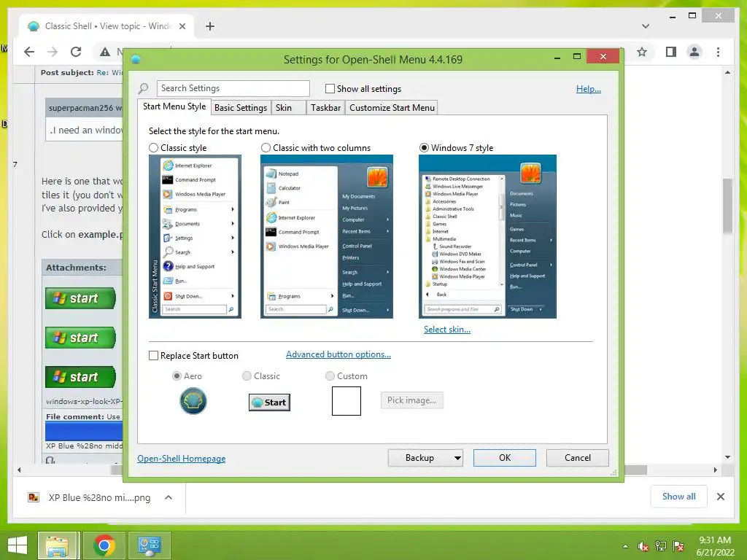Click the network tray icon
Image resolution: width=747 pixels, height=560 pixels.
(x=661, y=546)
